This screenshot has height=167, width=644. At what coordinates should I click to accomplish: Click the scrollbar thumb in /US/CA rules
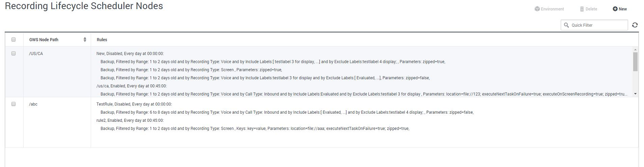point(635,62)
